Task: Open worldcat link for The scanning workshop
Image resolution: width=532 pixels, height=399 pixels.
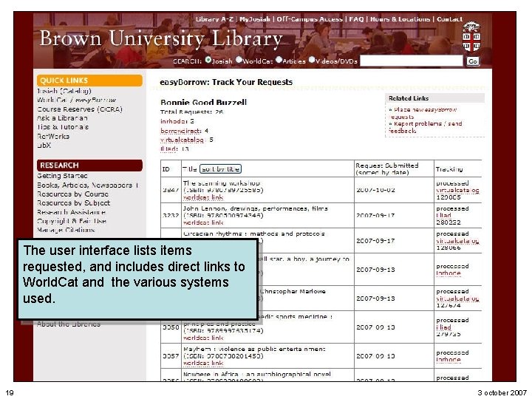Action: [x=203, y=197]
